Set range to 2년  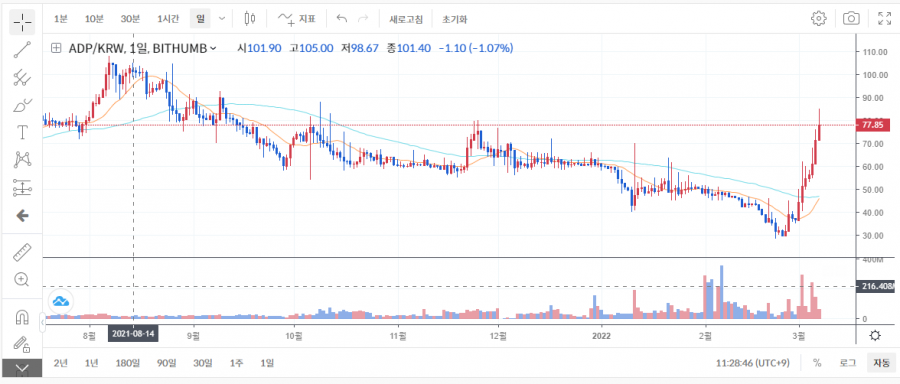pos(60,363)
